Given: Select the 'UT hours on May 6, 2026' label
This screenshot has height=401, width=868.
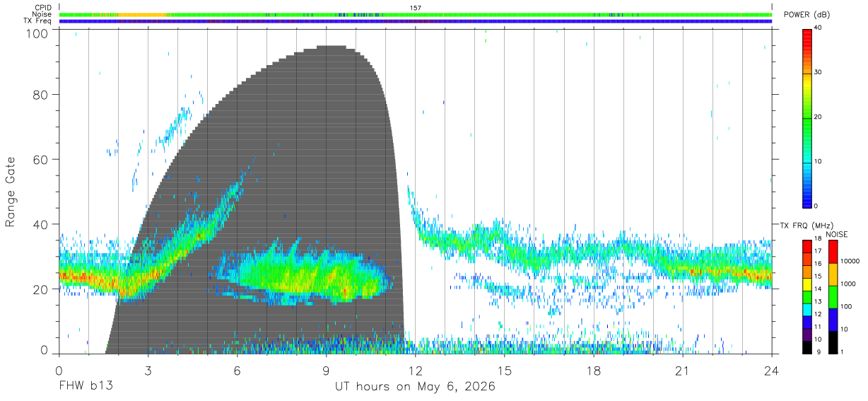Looking at the screenshot, I should click(415, 387).
